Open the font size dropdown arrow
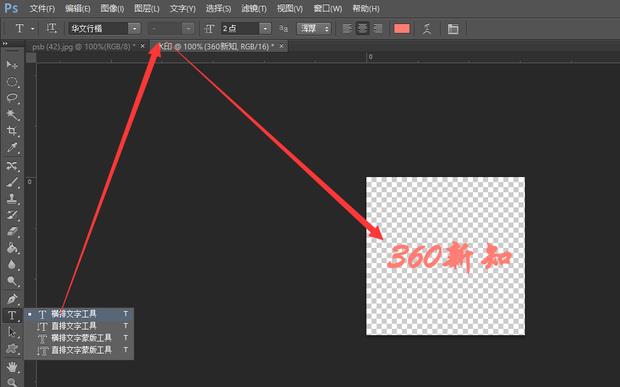This screenshot has height=387, width=620. tap(265, 28)
